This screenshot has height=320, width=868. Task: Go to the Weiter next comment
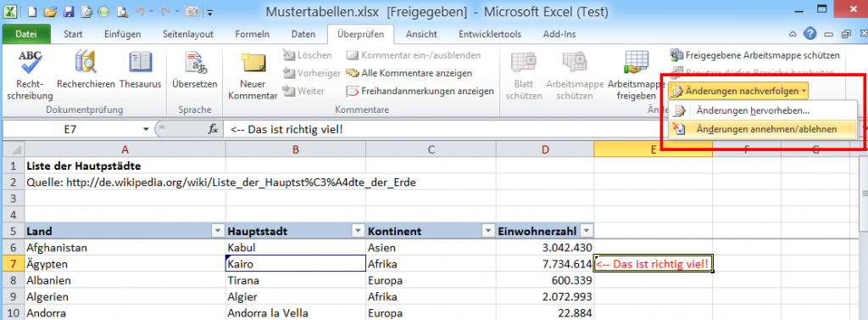pos(303,91)
